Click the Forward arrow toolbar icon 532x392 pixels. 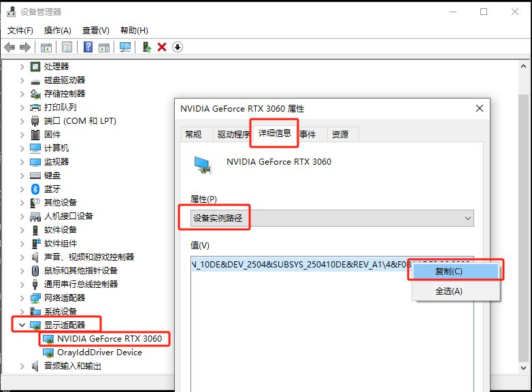point(25,47)
